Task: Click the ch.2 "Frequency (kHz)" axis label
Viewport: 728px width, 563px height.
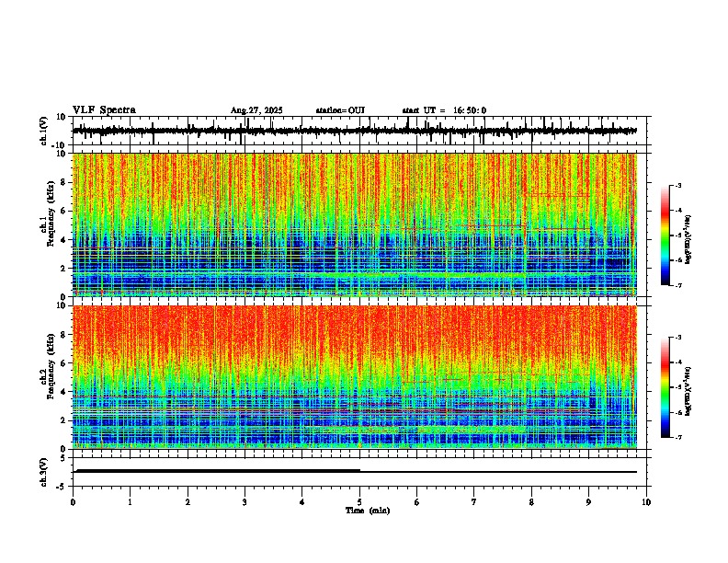Action: coord(51,366)
